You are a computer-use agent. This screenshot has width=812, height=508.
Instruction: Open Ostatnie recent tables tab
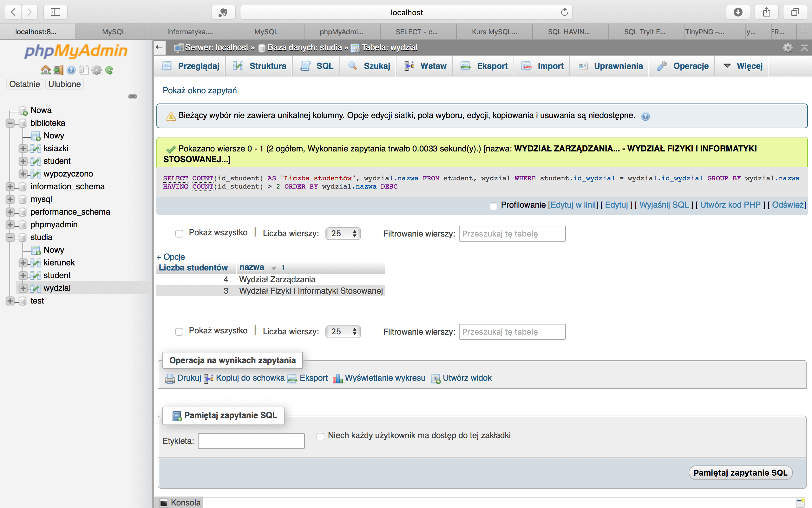[x=24, y=84]
